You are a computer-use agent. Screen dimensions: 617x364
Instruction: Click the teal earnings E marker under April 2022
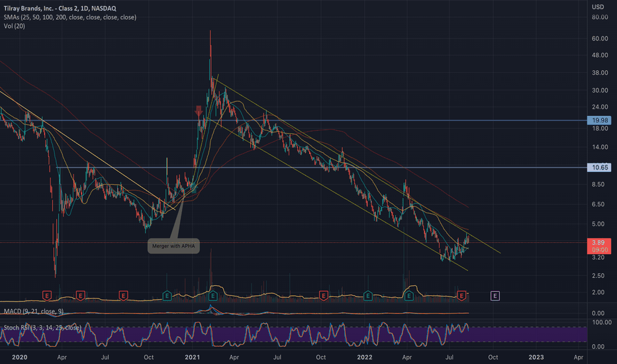(409, 296)
